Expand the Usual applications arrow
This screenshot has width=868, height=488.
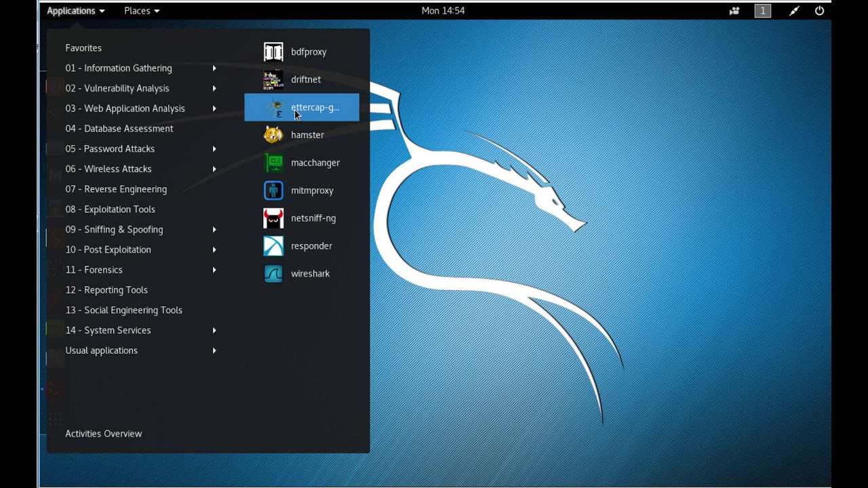point(214,350)
